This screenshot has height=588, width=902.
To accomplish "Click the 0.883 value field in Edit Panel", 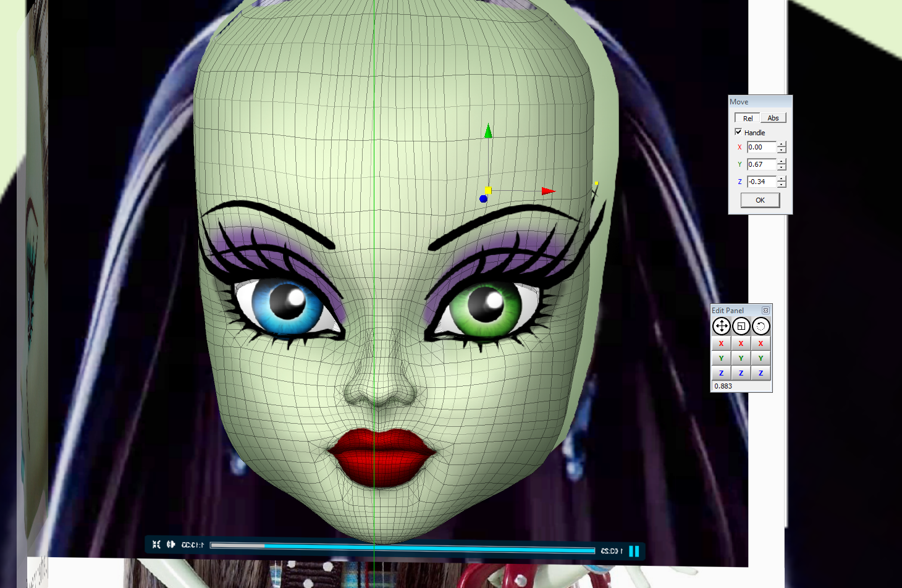I will [741, 386].
